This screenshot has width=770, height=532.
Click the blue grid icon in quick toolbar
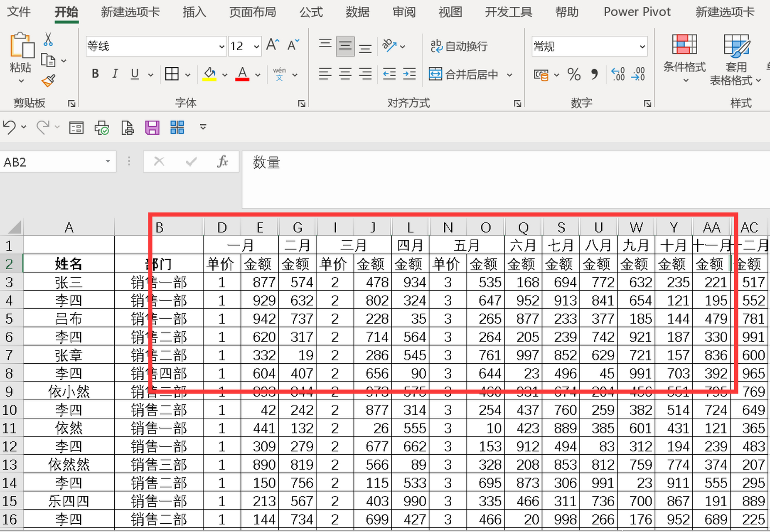[177, 128]
